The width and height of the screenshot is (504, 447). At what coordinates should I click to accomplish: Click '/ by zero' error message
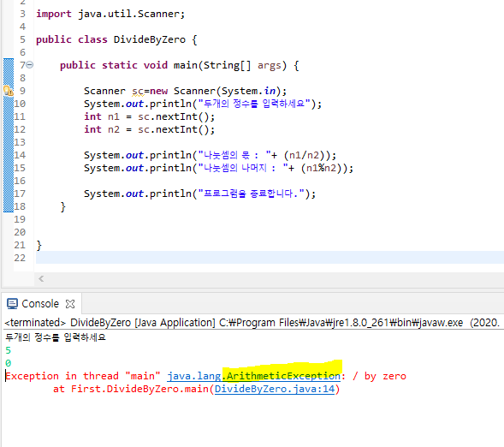379,376
